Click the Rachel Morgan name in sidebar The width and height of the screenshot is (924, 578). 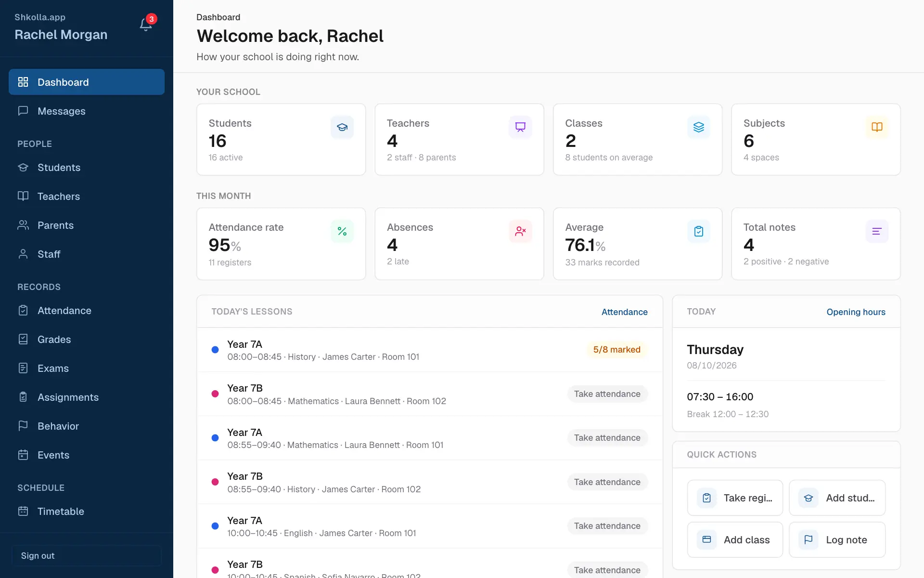pyautogui.click(x=61, y=35)
